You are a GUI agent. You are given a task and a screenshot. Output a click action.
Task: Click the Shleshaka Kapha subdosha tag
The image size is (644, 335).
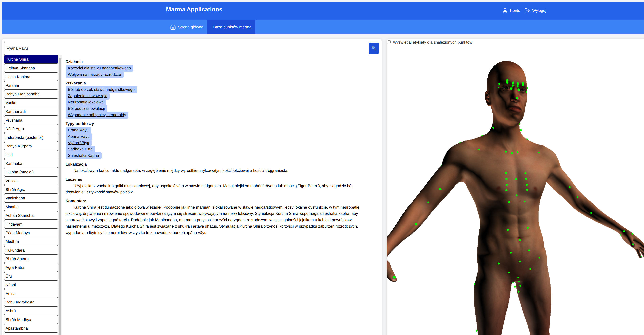tap(83, 155)
